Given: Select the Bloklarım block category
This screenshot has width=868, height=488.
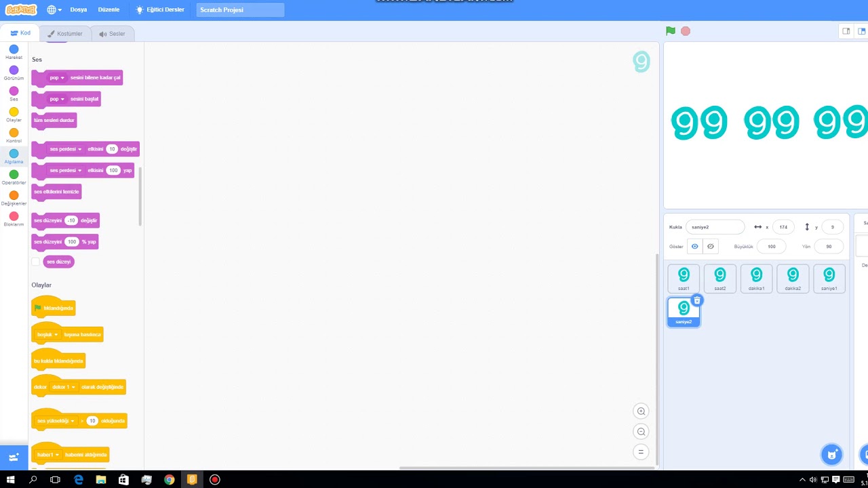Looking at the screenshot, I should tap(14, 220).
